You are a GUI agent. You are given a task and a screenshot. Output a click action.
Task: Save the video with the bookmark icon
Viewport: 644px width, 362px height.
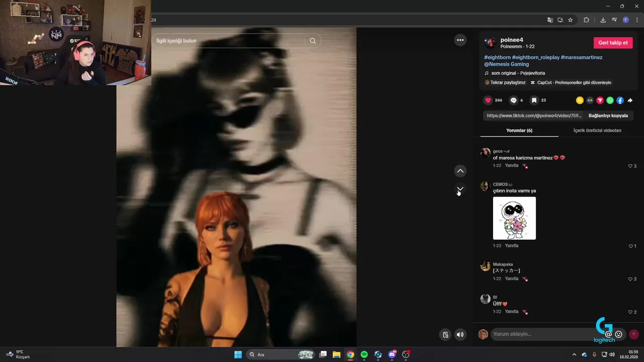pyautogui.click(x=534, y=100)
